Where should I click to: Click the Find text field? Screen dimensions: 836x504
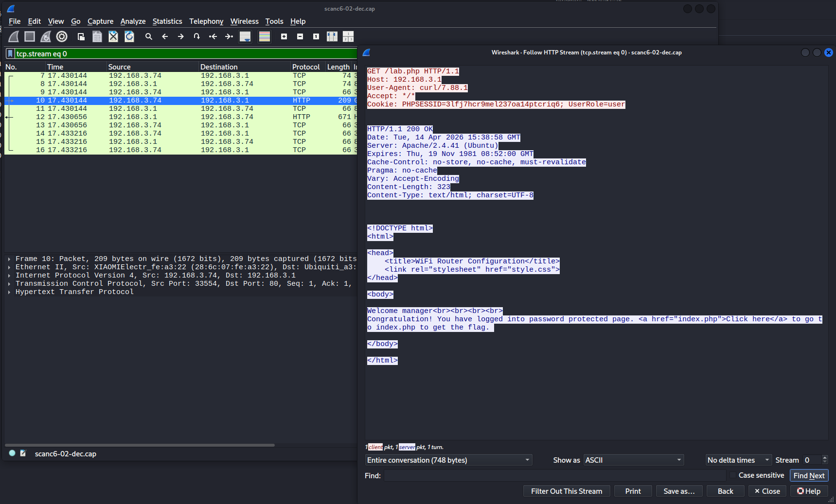pos(555,475)
